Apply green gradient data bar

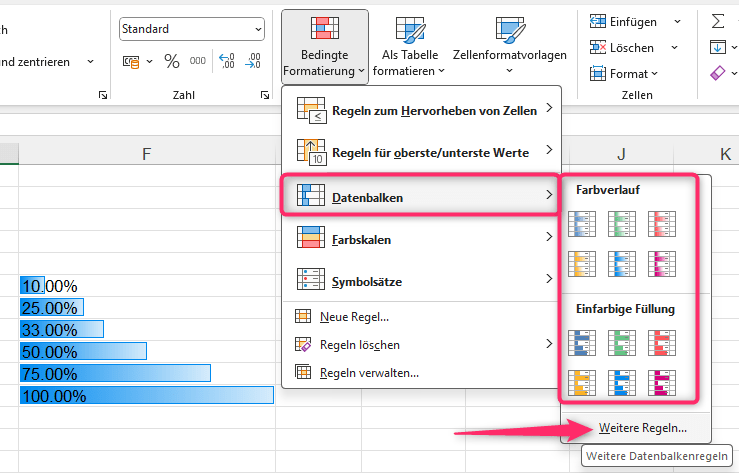(x=622, y=224)
